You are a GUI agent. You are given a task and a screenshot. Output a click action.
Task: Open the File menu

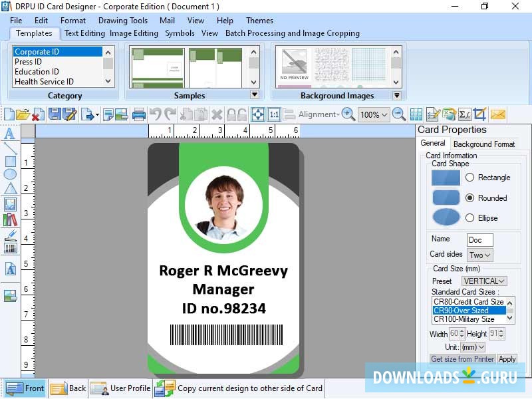tap(16, 21)
